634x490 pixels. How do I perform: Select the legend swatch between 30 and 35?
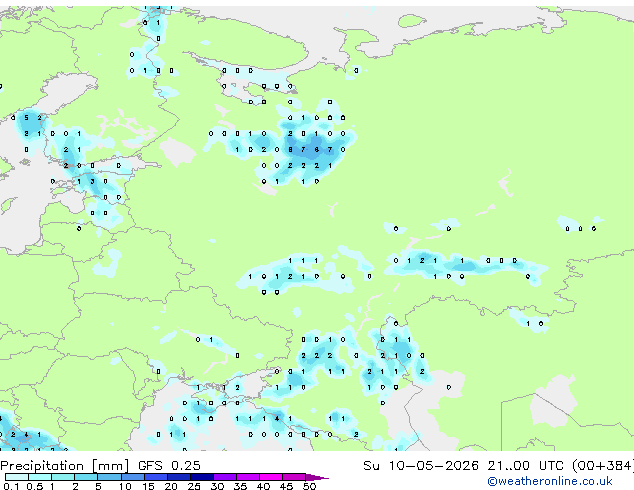[x=225, y=477]
